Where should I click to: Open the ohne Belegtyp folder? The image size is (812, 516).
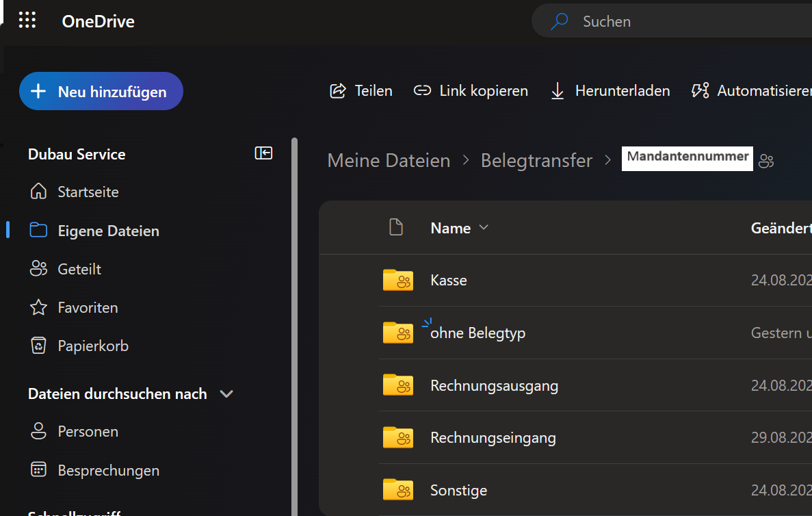[477, 333]
